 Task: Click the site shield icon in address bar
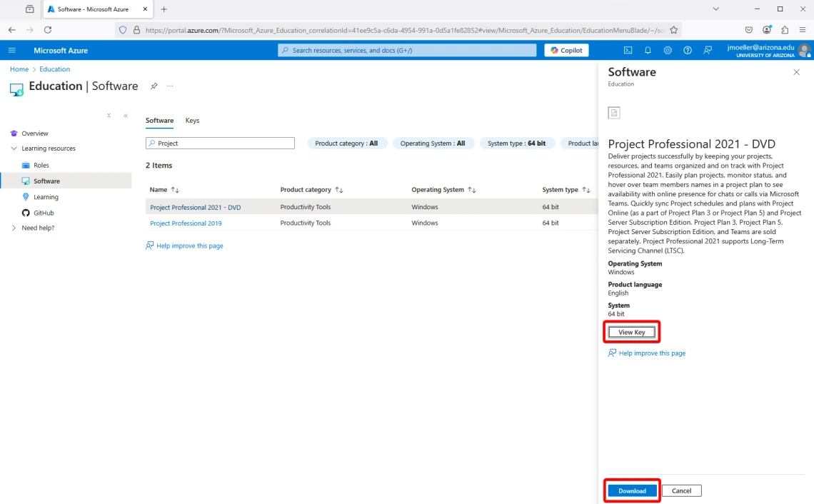(123, 30)
